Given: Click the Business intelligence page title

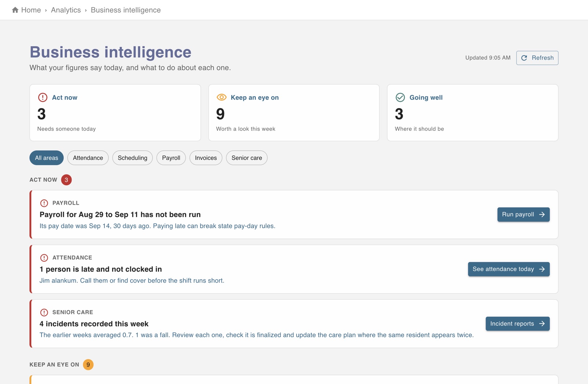Looking at the screenshot, I should point(111,52).
